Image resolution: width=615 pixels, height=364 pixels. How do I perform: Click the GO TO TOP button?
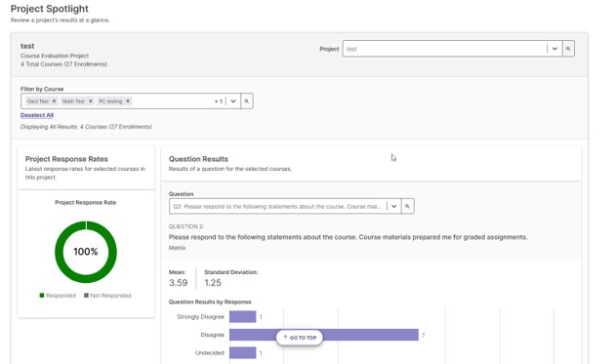pos(300,338)
